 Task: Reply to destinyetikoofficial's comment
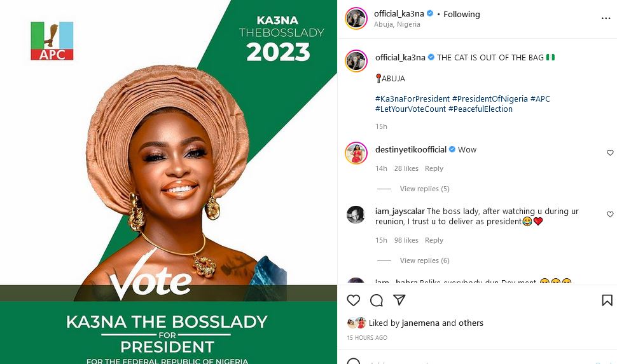coord(434,168)
